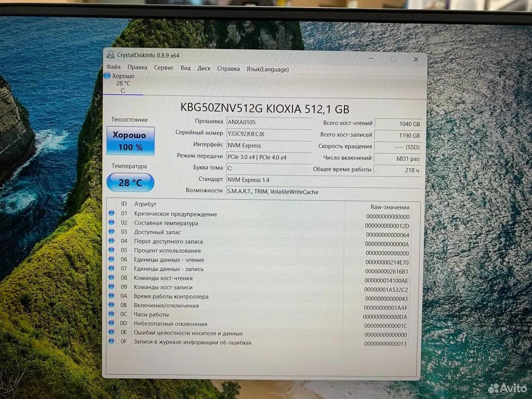Click the rotation speed value ---- (SSD)
The image size is (532, 399).
point(398,147)
